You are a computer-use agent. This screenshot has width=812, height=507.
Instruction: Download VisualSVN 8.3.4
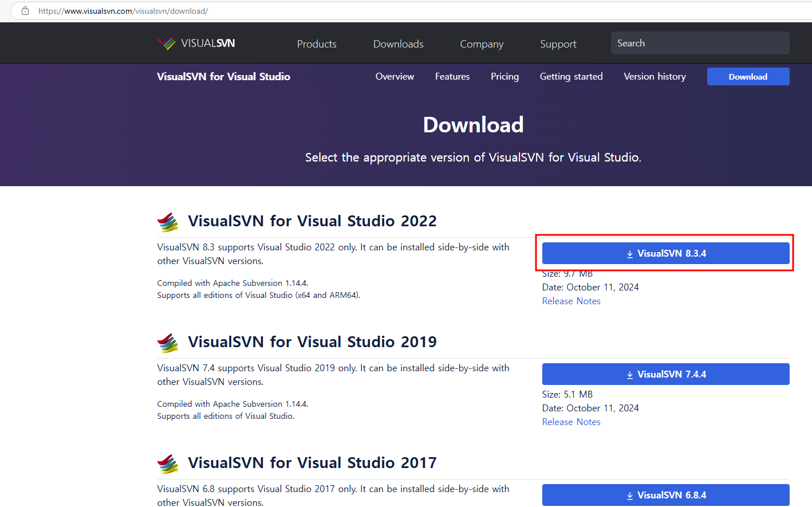pos(665,253)
